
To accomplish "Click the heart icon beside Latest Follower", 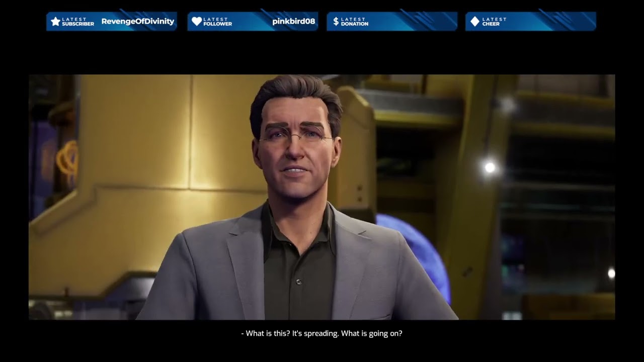I will click(x=197, y=21).
